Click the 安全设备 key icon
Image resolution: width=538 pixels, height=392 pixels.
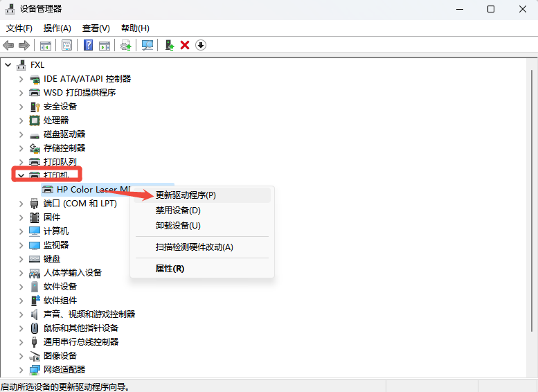click(x=35, y=107)
